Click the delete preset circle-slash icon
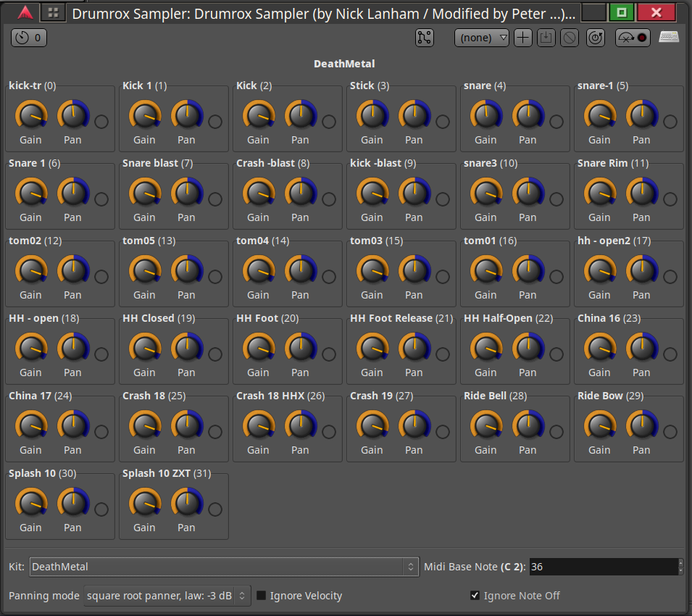This screenshot has width=692, height=616. (570, 38)
